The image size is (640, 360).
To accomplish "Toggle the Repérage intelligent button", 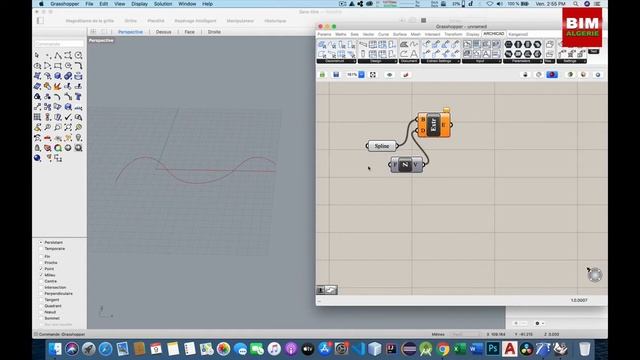I will (195, 20).
